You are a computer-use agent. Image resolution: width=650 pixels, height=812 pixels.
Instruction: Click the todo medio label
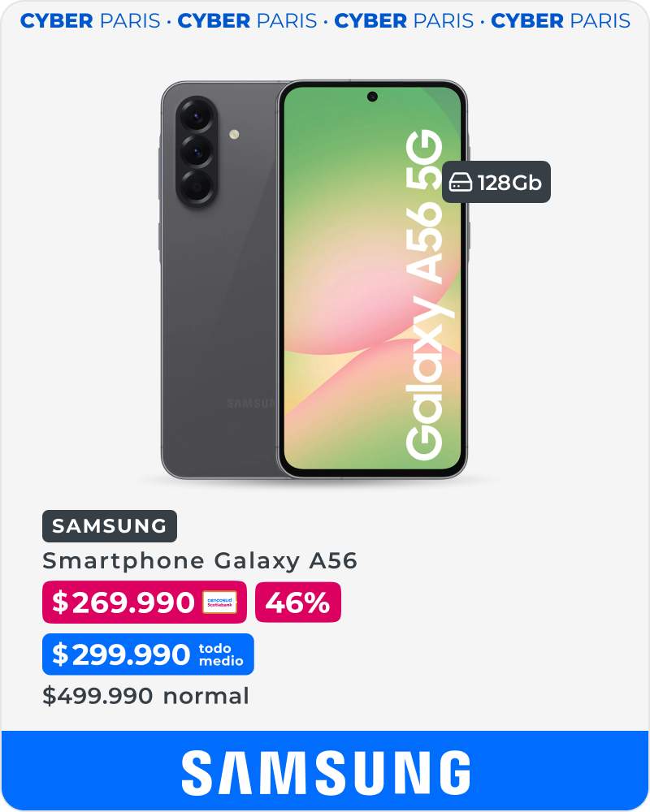coord(221,654)
